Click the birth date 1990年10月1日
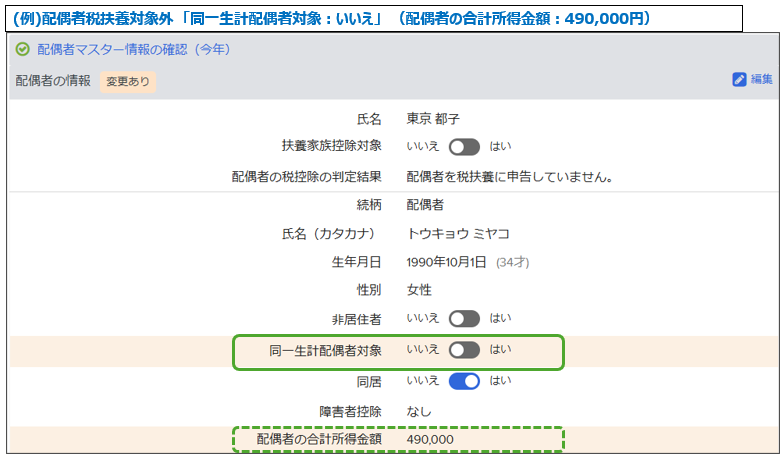Screen dimensions: 784x463 (x=447, y=262)
